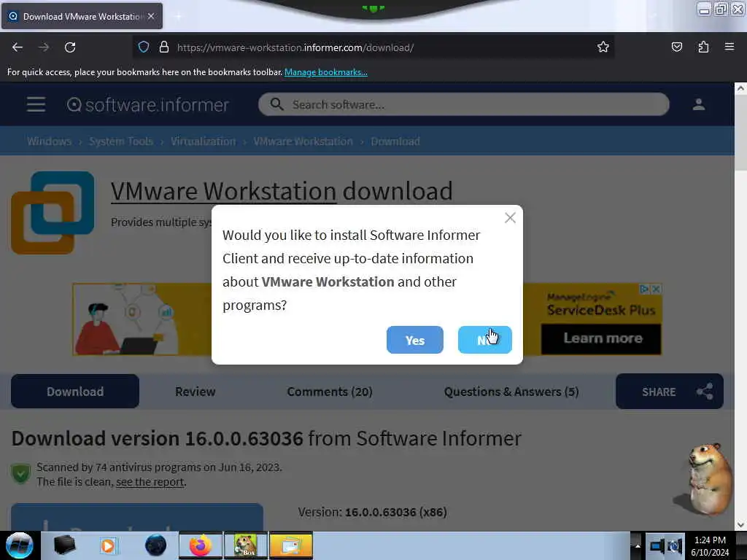
Task: Click the browser Back arrow
Action: (18, 47)
